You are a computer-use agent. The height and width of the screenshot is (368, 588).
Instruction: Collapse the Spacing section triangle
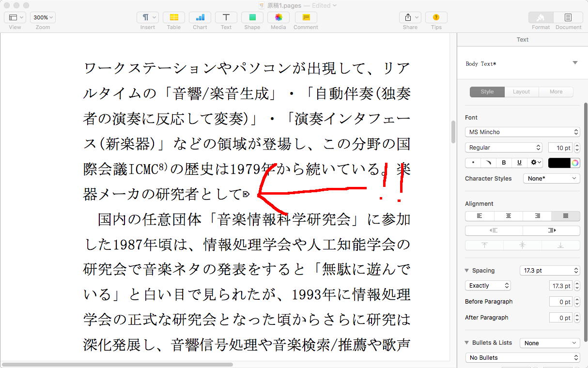click(x=467, y=271)
